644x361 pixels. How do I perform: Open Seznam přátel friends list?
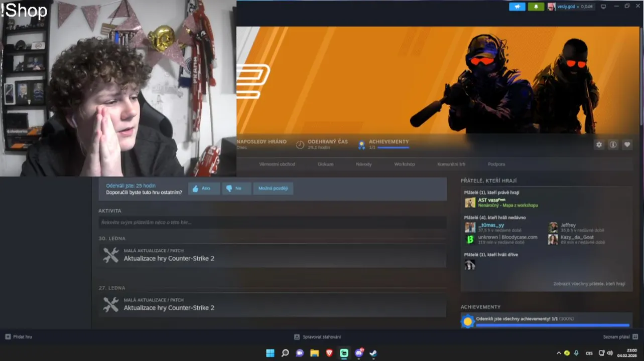pos(620,337)
